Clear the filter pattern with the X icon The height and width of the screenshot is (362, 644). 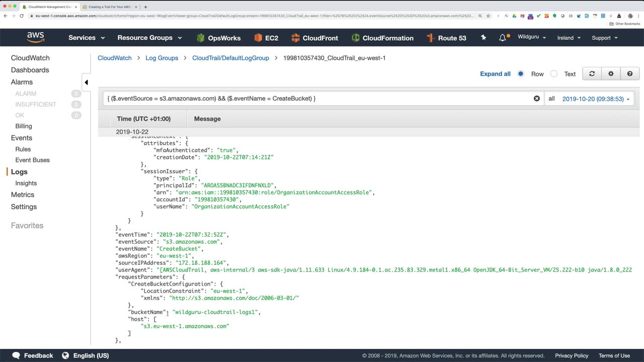(537, 99)
